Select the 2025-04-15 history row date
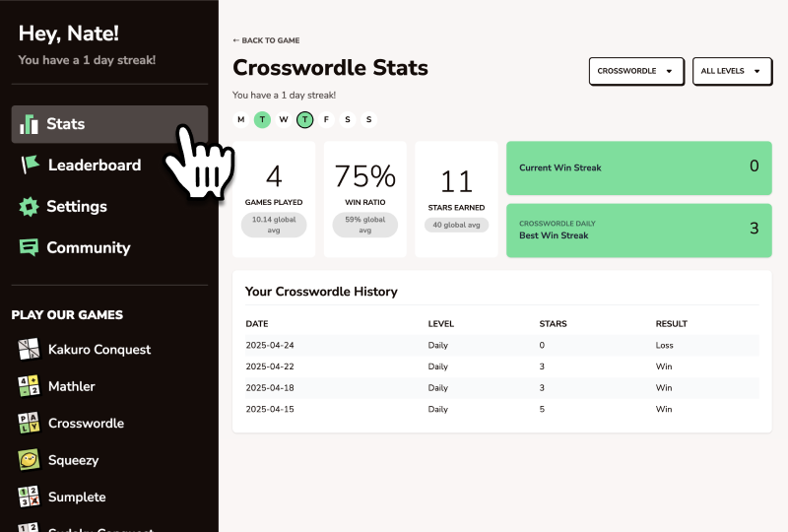 [x=270, y=409]
